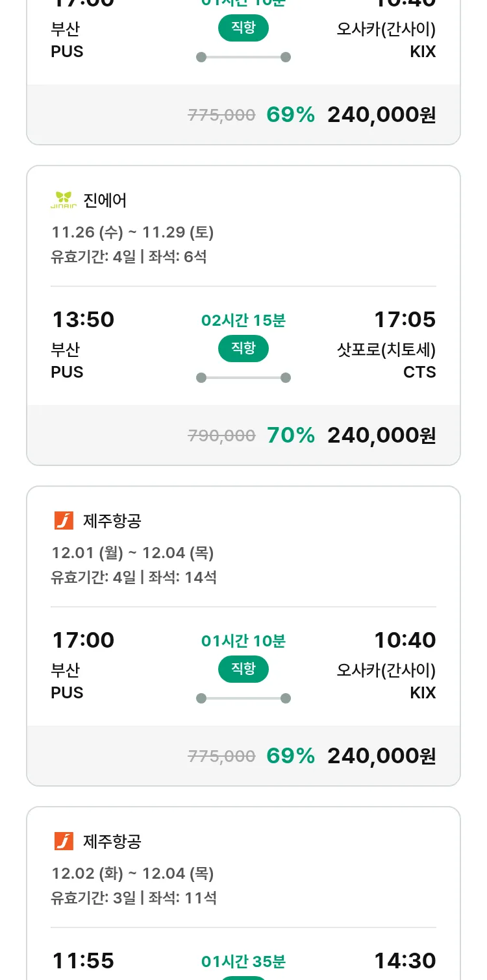This screenshot has height=980, width=487.
Task: Tap the CTS airport code
Action: [419, 373]
